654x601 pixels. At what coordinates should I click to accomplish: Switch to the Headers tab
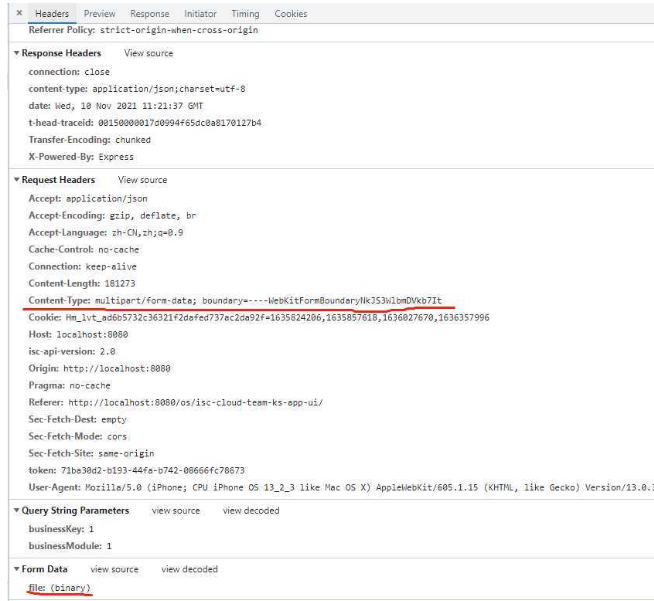point(52,14)
